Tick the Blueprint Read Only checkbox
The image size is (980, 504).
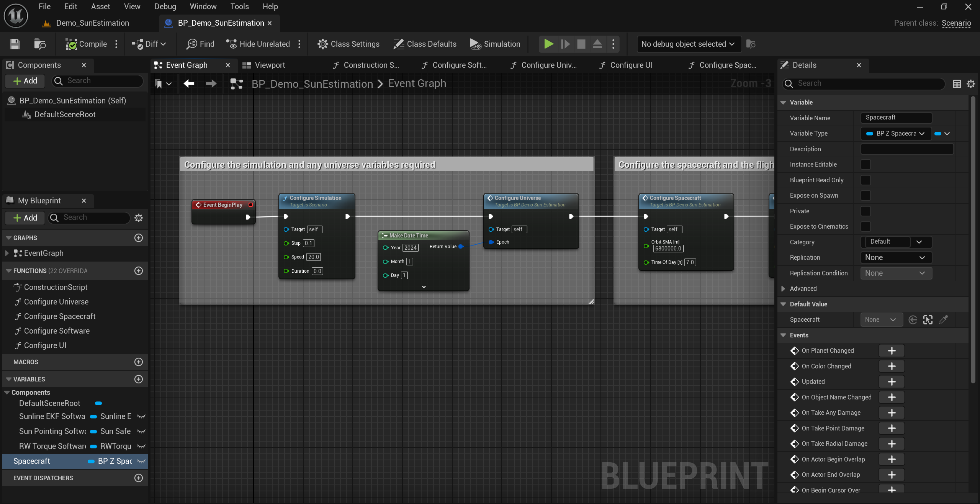click(x=865, y=180)
